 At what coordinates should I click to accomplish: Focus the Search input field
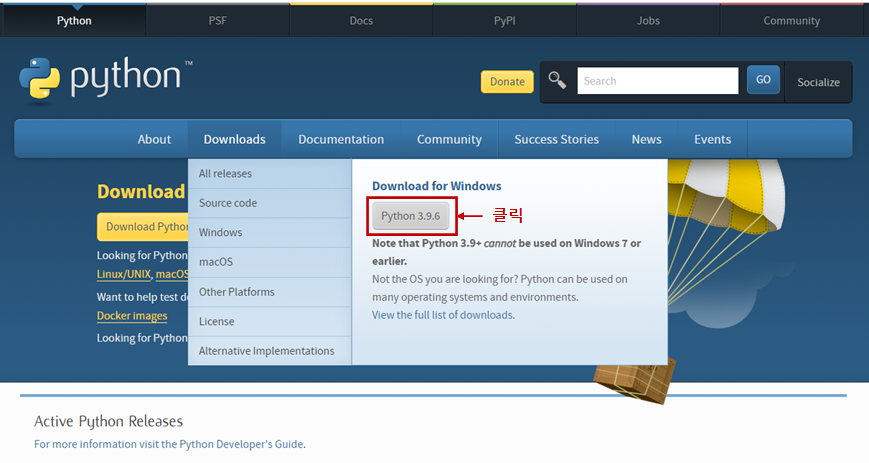tap(657, 81)
